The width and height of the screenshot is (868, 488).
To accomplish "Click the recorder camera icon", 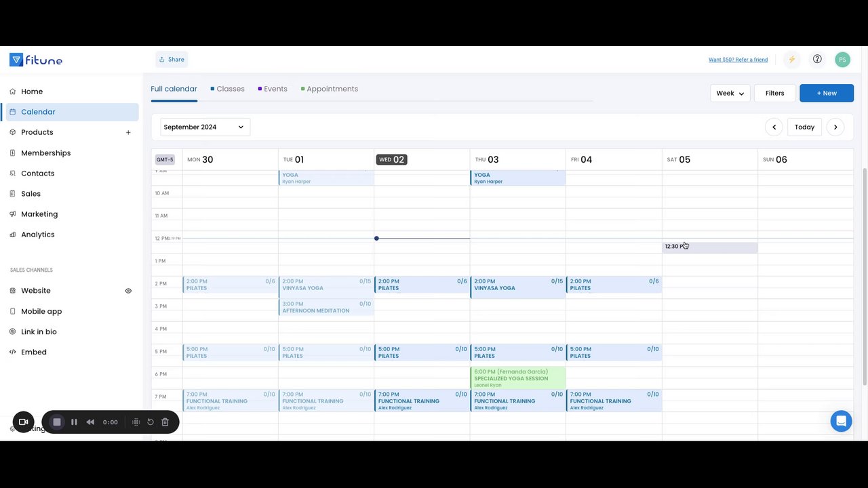I will (23, 422).
